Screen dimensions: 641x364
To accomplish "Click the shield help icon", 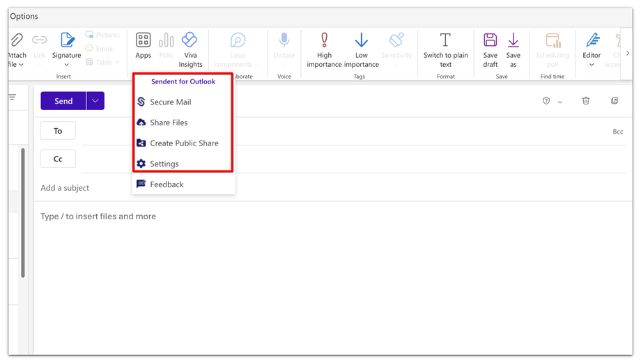I will click(546, 101).
